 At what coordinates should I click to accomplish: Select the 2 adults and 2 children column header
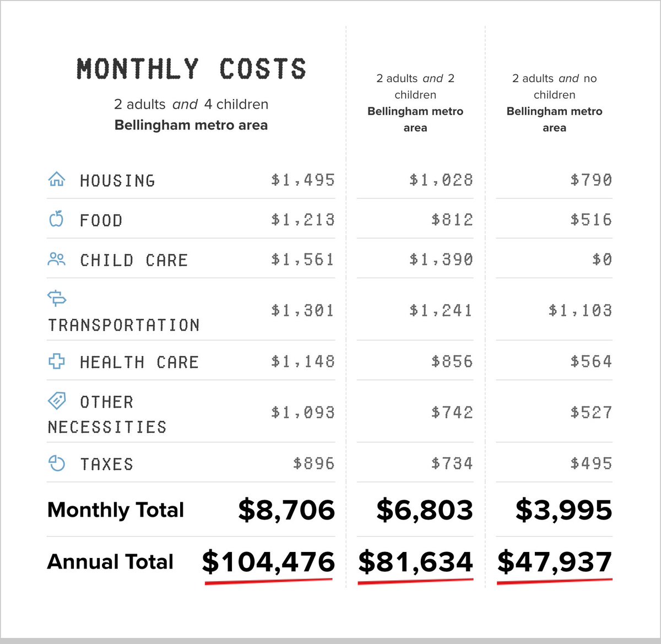[x=415, y=102]
